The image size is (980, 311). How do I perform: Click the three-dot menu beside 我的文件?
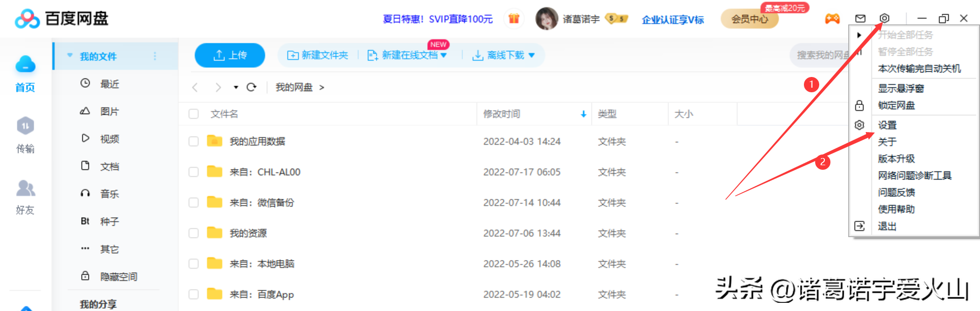155,56
